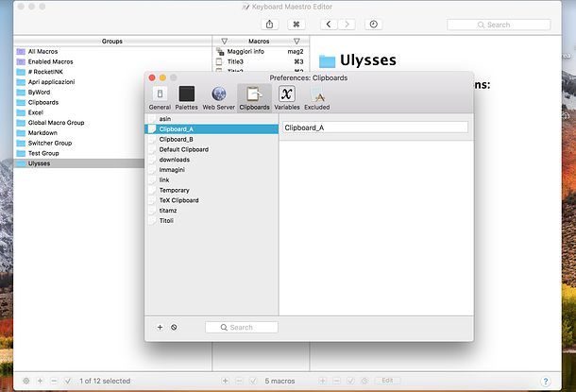Open the Excluded preferences tab

click(317, 98)
